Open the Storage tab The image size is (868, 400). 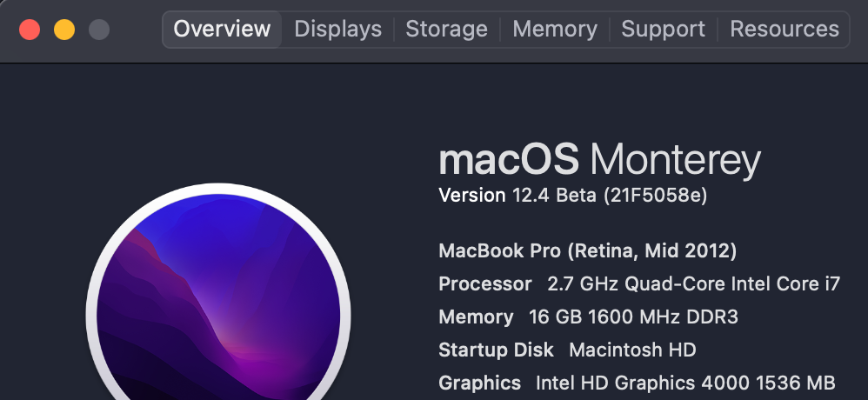(x=446, y=30)
